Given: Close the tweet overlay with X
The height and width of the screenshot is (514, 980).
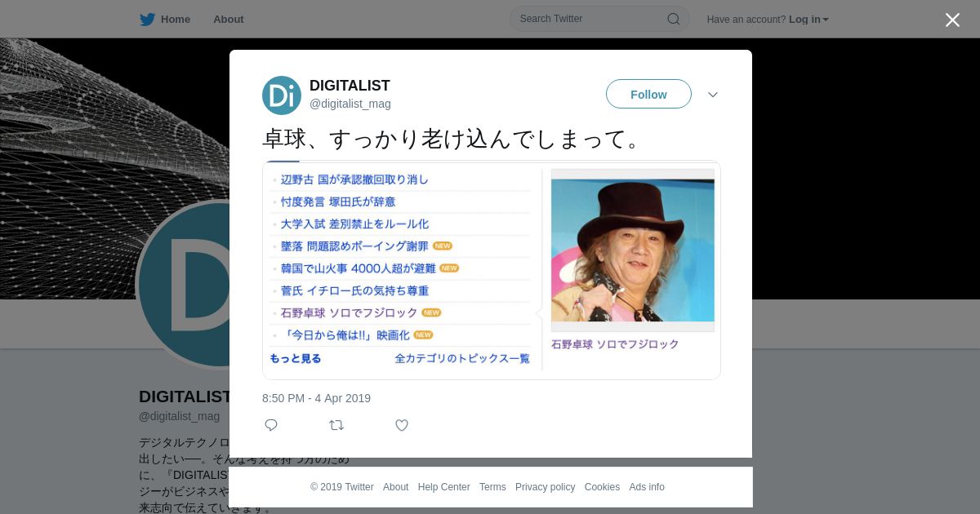Looking at the screenshot, I should pyautogui.click(x=952, y=20).
